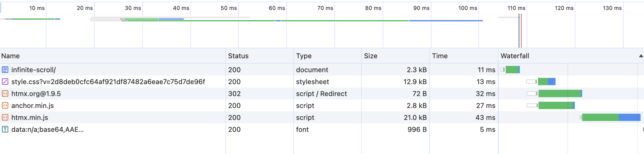Click the document icon beside infinite-scroll/
644x154 pixels.
(x=5, y=70)
